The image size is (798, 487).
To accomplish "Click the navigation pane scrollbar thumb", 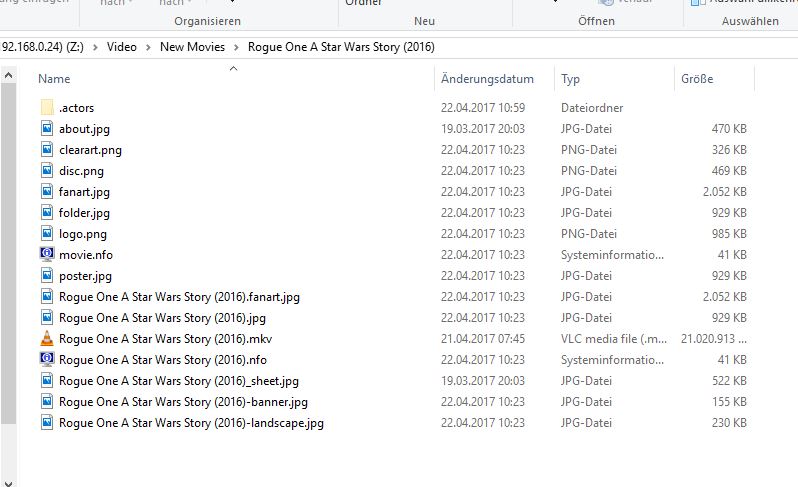I will [8, 253].
